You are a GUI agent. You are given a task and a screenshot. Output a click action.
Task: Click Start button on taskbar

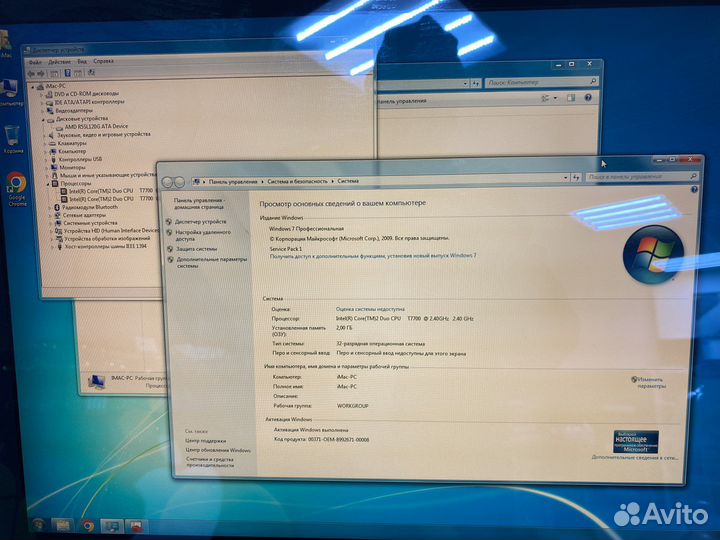pos(39,524)
